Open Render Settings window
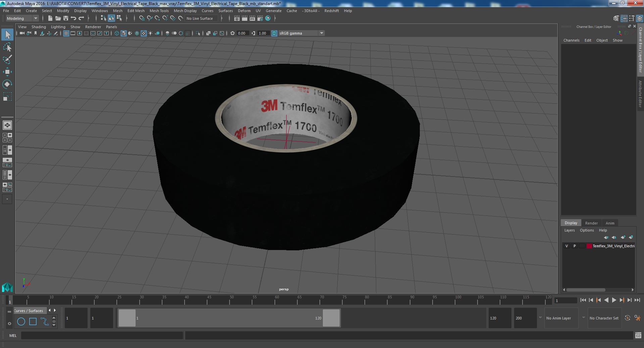Image resolution: width=644 pixels, height=348 pixels. pyautogui.click(x=260, y=18)
